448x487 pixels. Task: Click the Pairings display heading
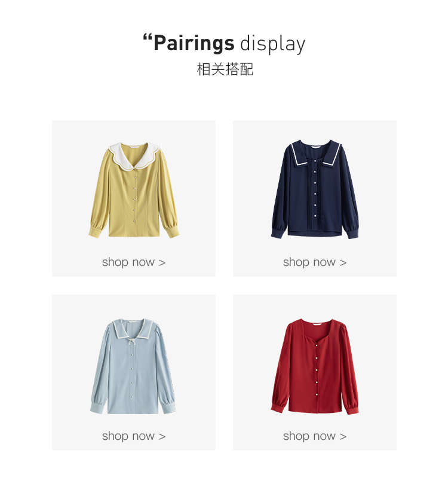(x=224, y=44)
